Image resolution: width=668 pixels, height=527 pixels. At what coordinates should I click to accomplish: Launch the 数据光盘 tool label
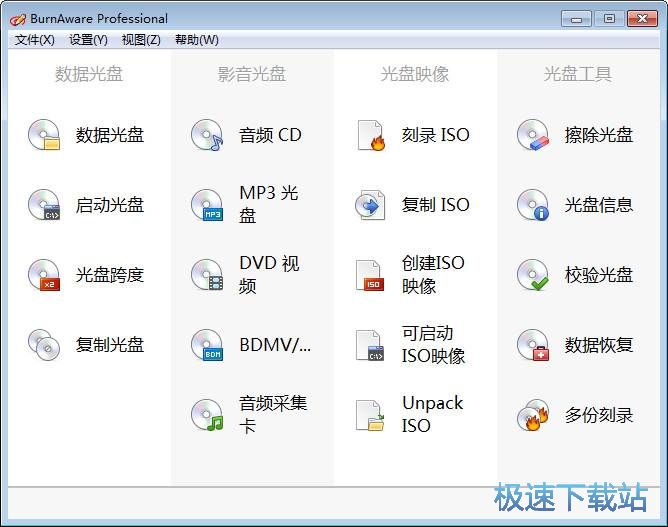click(x=110, y=135)
